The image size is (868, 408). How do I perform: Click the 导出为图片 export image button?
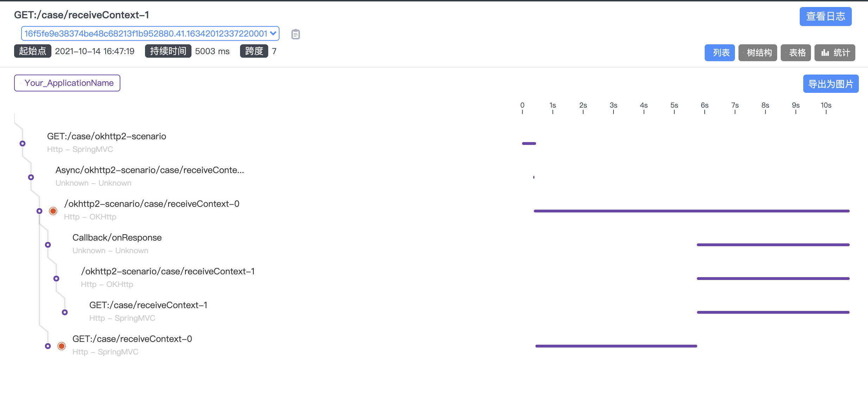point(831,84)
